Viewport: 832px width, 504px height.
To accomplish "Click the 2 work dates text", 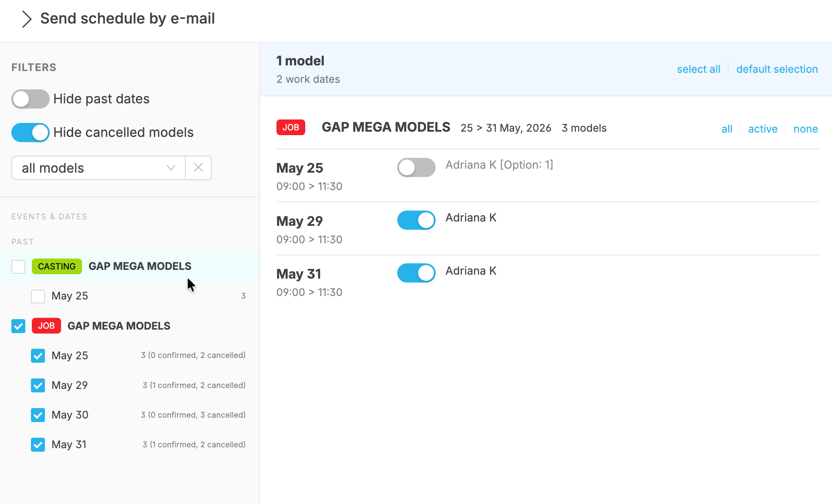I will tap(308, 79).
